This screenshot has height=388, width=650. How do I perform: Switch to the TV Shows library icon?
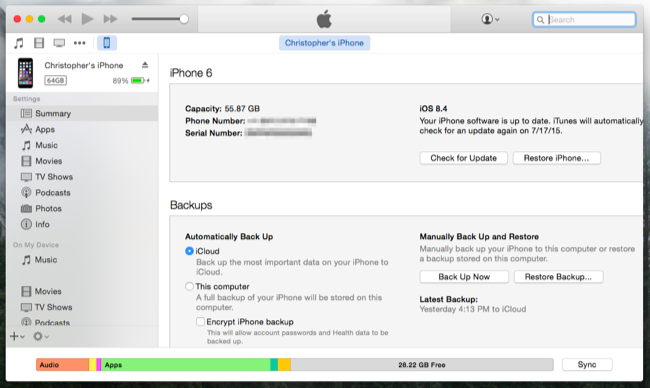59,43
